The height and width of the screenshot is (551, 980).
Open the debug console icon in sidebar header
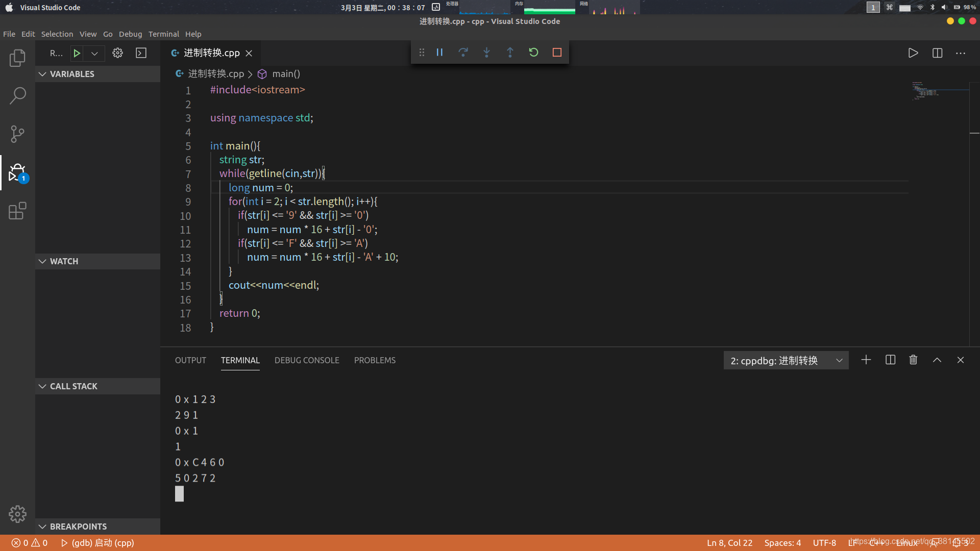(141, 53)
